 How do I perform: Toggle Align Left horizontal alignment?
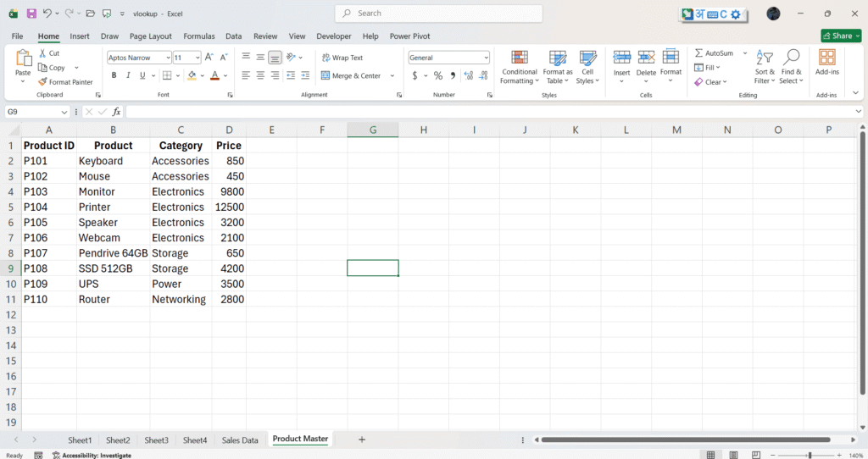tap(246, 75)
